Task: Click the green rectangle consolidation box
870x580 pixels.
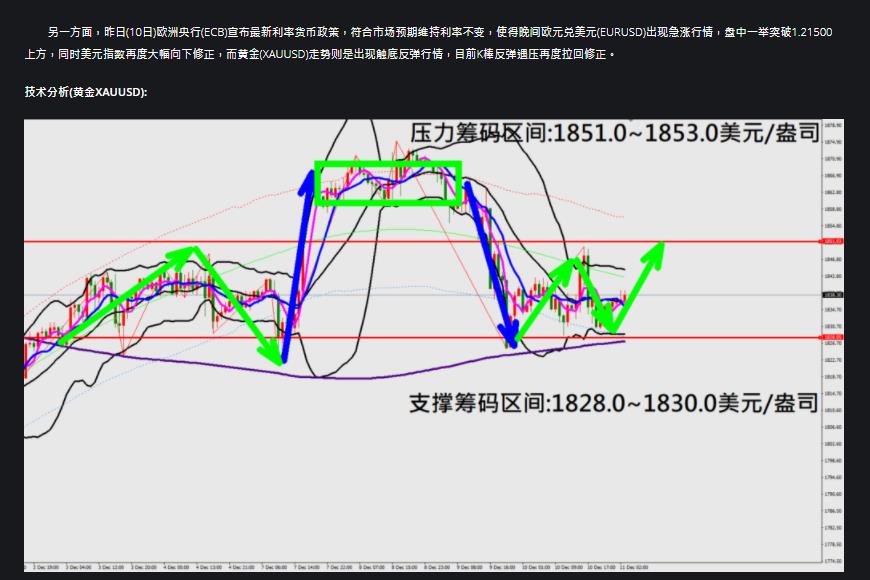Action: pyautogui.click(x=388, y=184)
